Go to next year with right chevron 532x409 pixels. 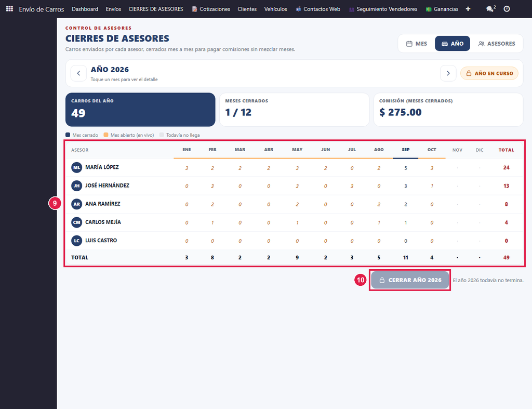point(448,73)
